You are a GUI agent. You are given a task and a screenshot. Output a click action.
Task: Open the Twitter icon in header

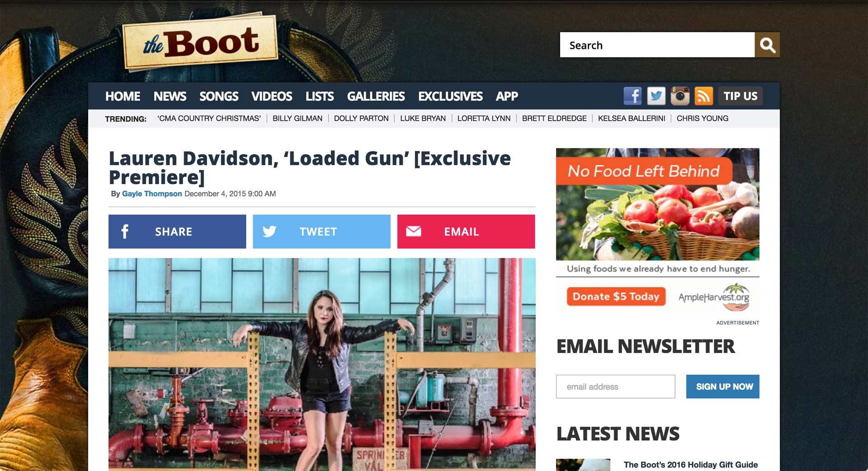coord(656,96)
